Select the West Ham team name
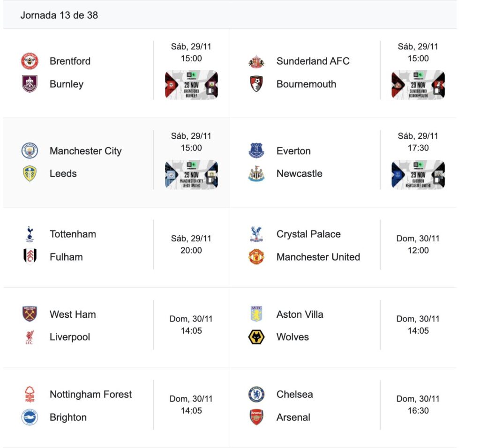The height and width of the screenshot is (448, 480). 73,314
